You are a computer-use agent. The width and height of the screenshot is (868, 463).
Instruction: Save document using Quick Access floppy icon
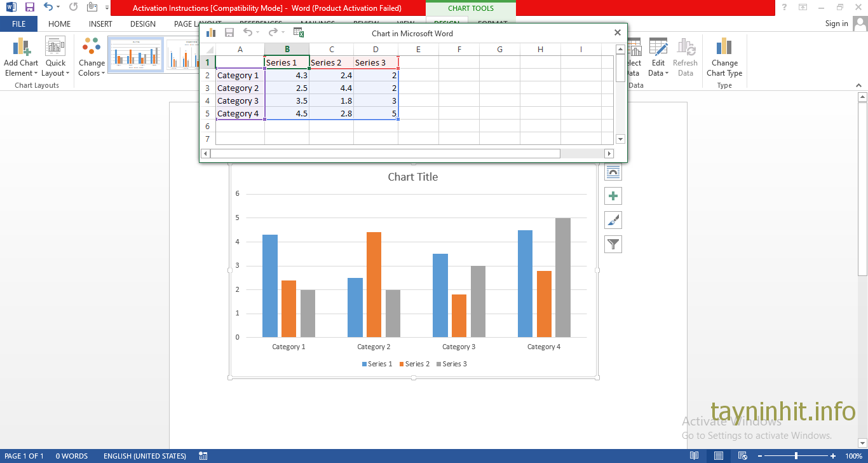(x=30, y=7)
